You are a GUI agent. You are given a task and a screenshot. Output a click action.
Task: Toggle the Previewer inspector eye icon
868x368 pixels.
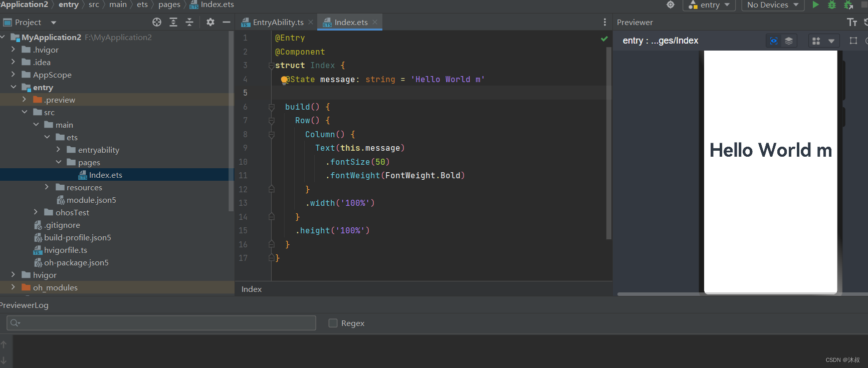(x=774, y=41)
